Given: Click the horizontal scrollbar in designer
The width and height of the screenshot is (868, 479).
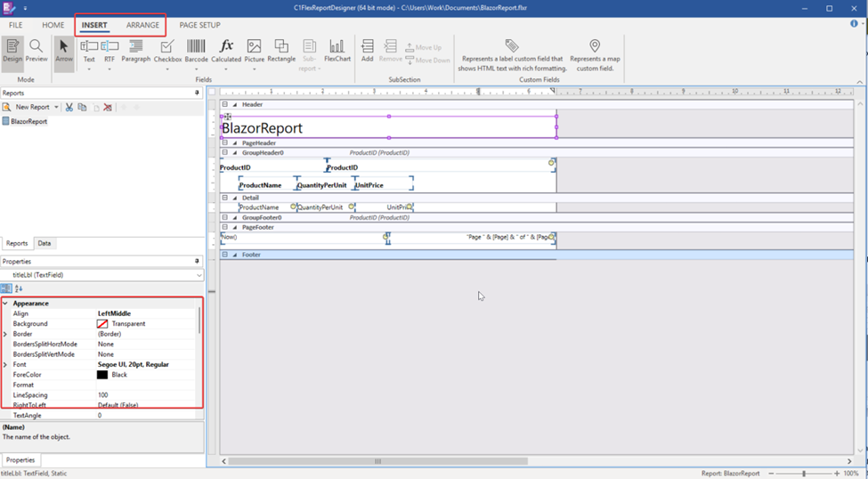Looking at the screenshot, I should pos(377,461).
